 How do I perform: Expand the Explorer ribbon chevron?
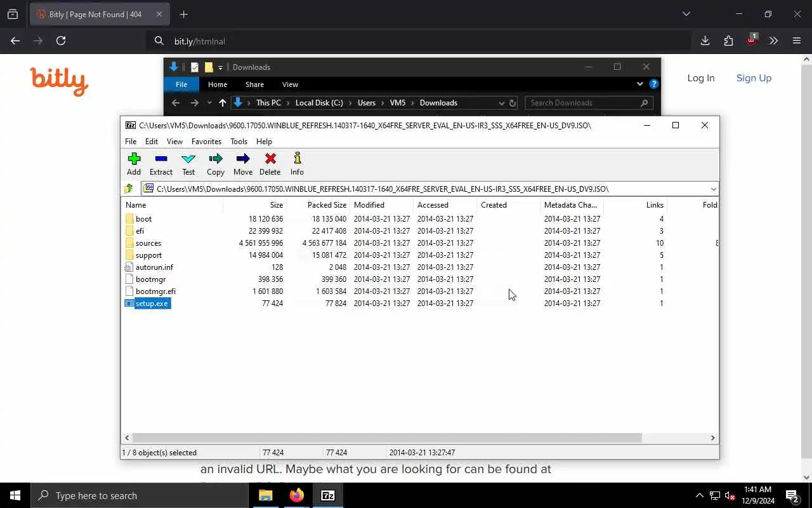[x=639, y=84]
